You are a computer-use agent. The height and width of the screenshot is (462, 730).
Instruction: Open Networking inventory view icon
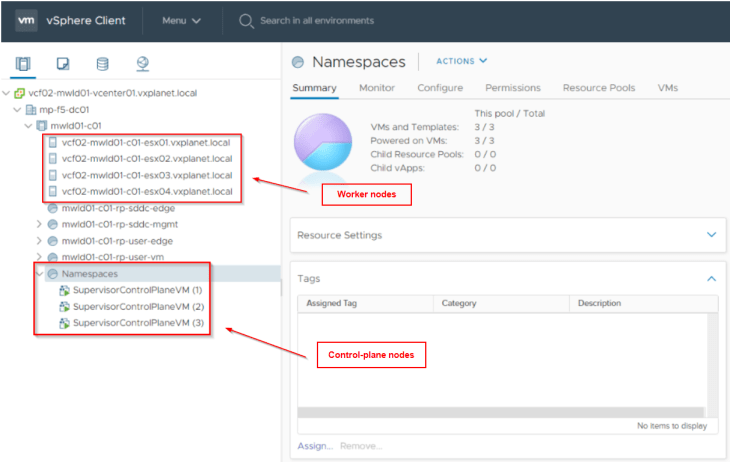click(142, 64)
